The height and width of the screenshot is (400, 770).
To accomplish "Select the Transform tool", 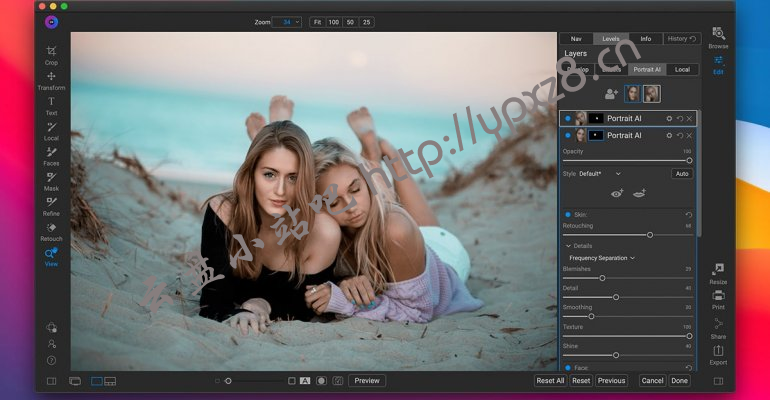I will click(x=51, y=80).
